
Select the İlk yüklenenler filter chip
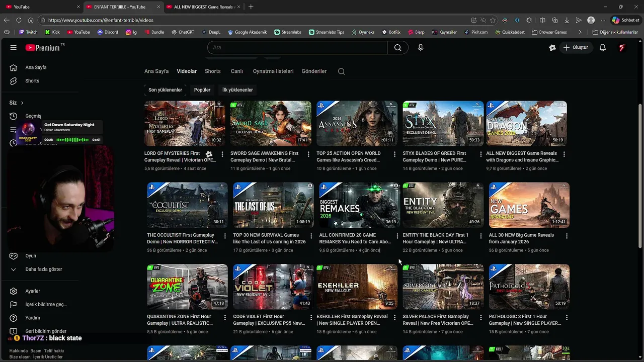(x=237, y=90)
